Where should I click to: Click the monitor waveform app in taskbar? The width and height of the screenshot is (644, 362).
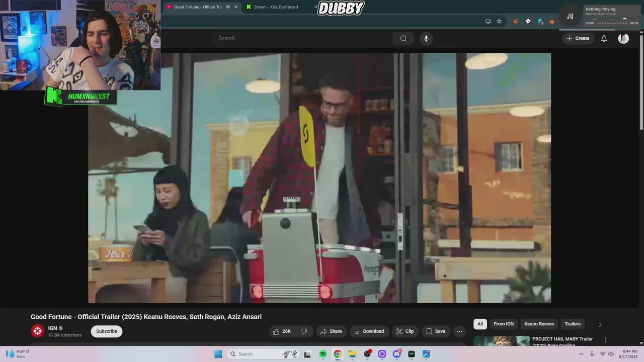coord(412,354)
